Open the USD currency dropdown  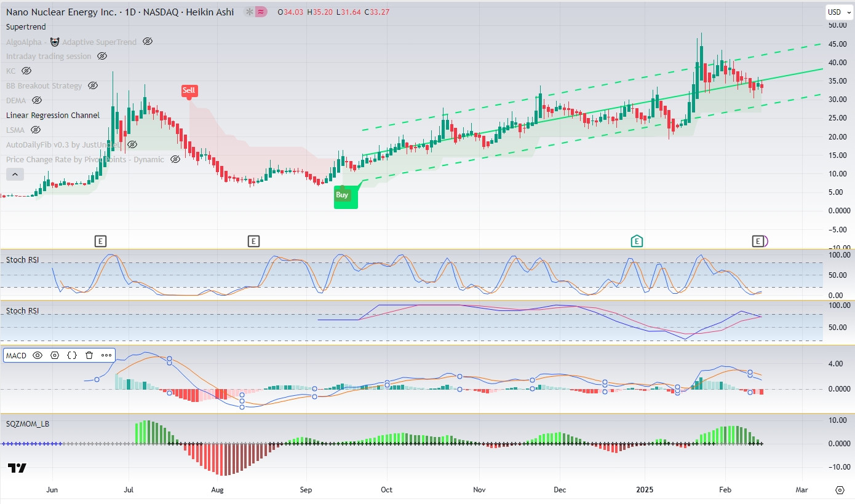(x=839, y=12)
